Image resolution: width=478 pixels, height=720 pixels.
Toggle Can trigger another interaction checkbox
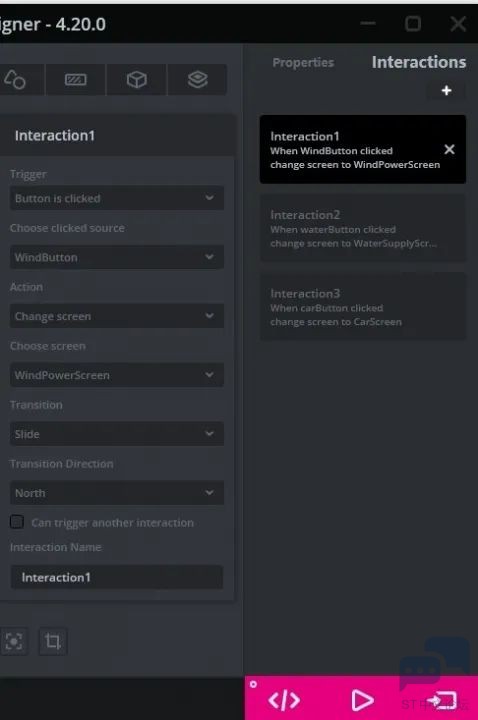(17, 522)
